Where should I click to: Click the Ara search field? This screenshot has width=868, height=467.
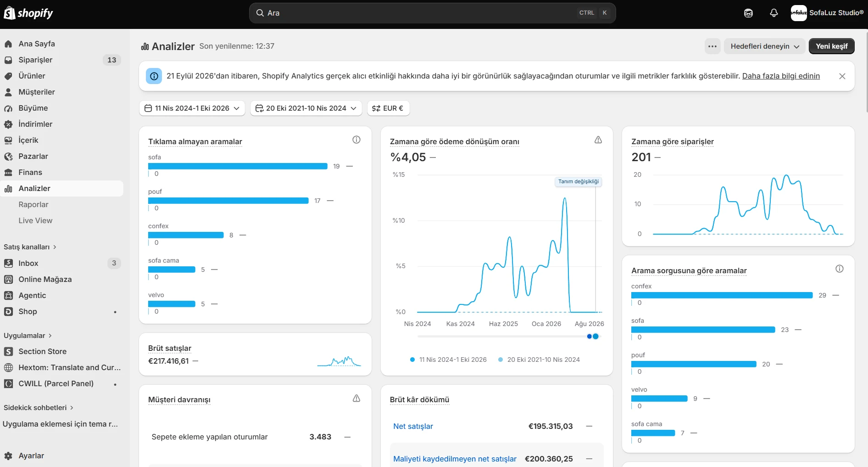tap(432, 13)
